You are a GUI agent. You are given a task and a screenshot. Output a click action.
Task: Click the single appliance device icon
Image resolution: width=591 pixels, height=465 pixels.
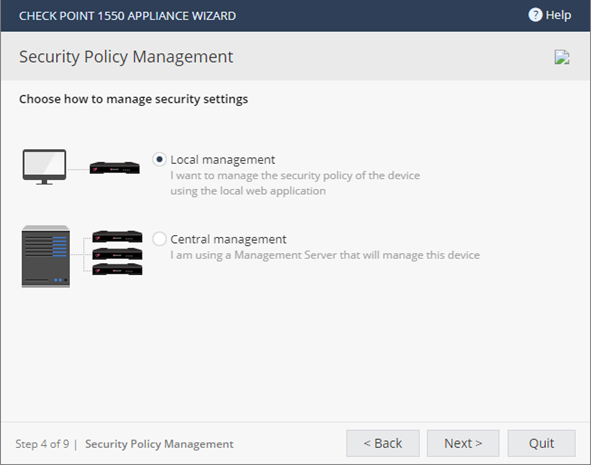click(x=115, y=168)
